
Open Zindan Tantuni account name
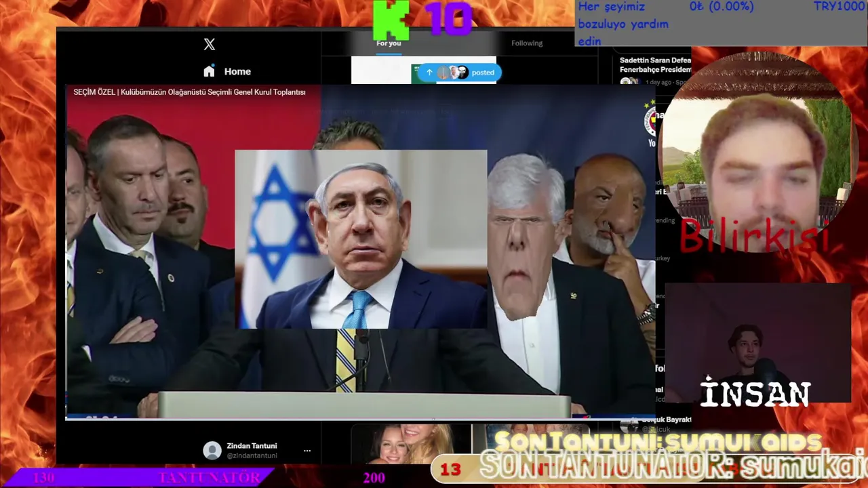[252, 446]
